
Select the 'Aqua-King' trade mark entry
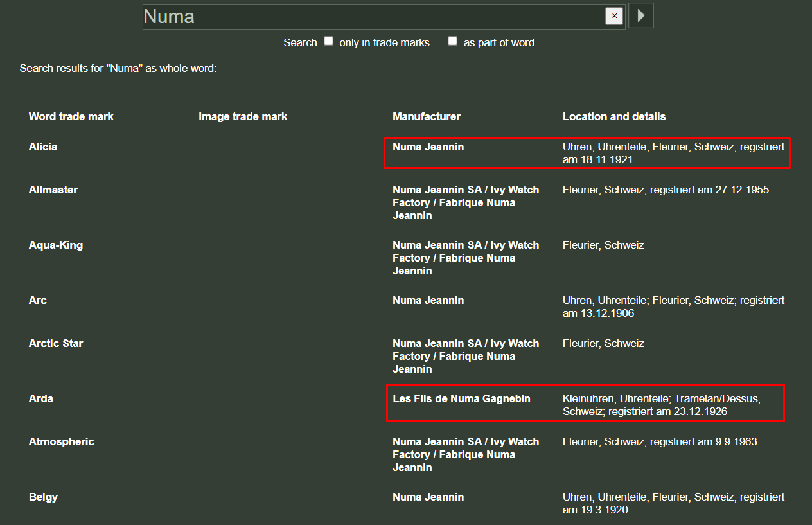(x=56, y=245)
